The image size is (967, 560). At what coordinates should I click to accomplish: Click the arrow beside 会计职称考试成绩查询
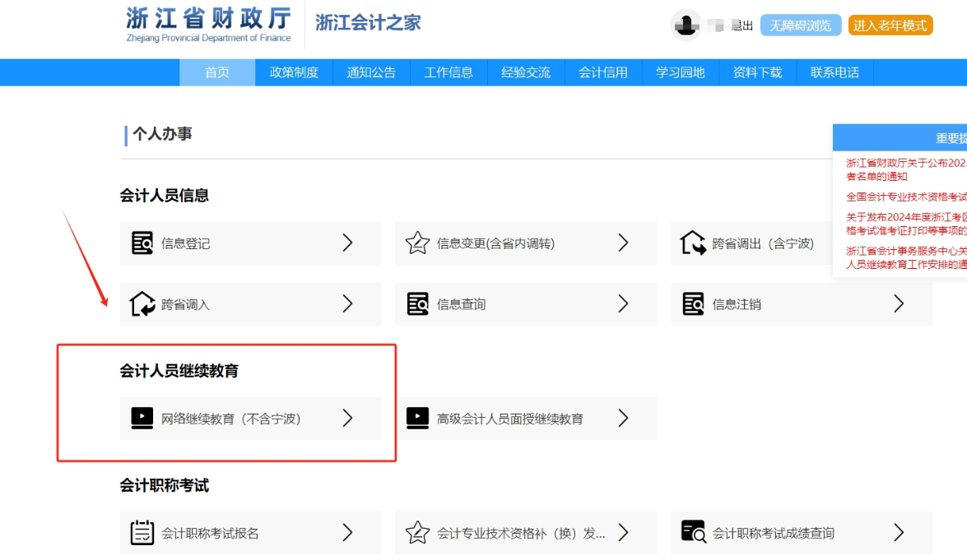click(899, 533)
